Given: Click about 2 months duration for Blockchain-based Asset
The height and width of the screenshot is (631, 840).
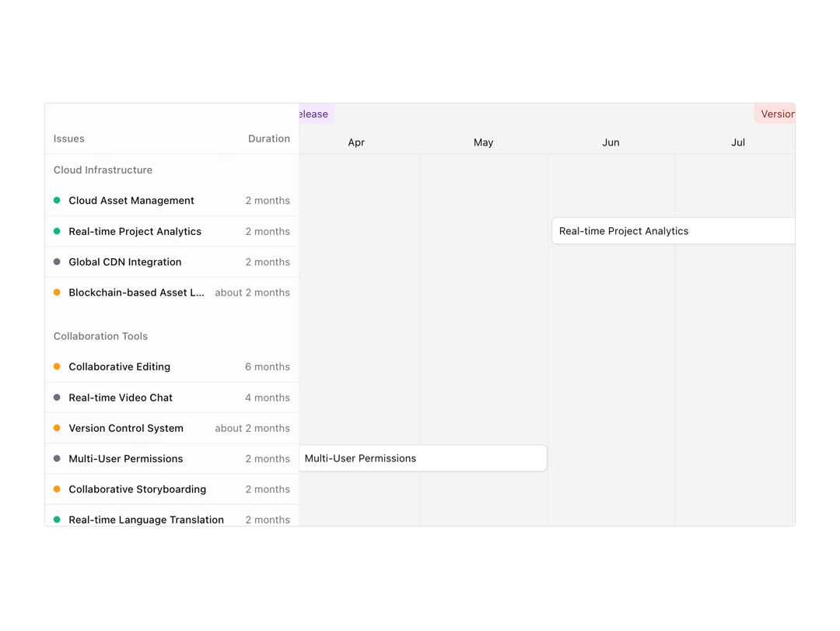Looking at the screenshot, I should coord(252,293).
